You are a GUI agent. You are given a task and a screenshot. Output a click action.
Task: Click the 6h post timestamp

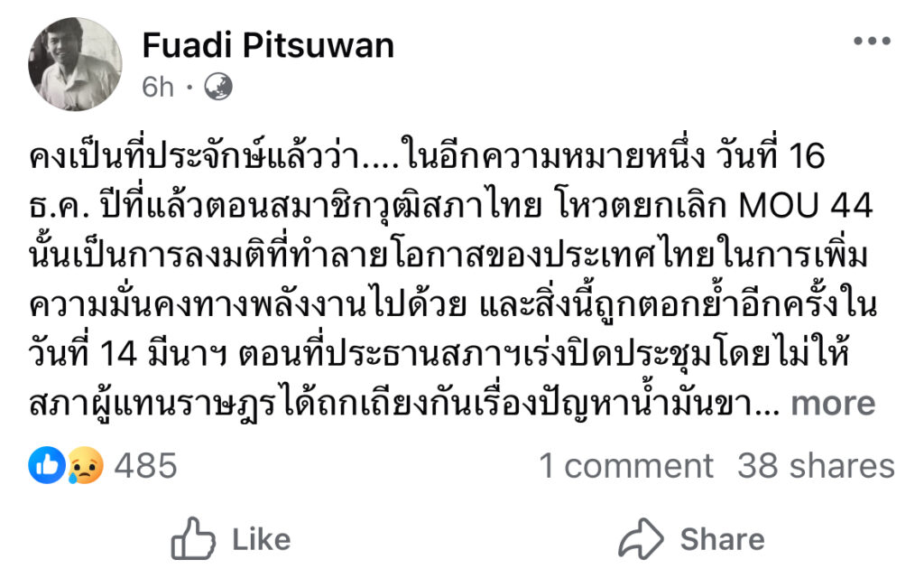coord(158,87)
